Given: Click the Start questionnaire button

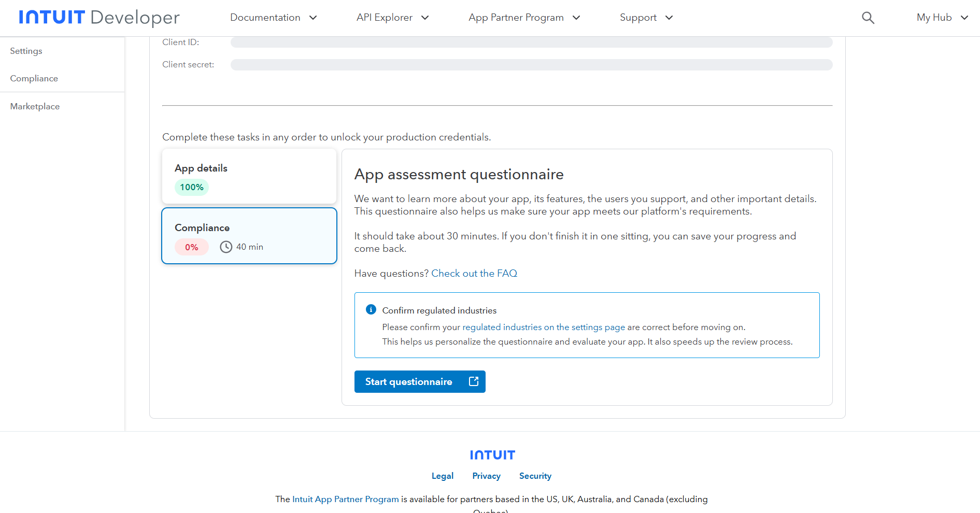Looking at the screenshot, I should 409,382.
